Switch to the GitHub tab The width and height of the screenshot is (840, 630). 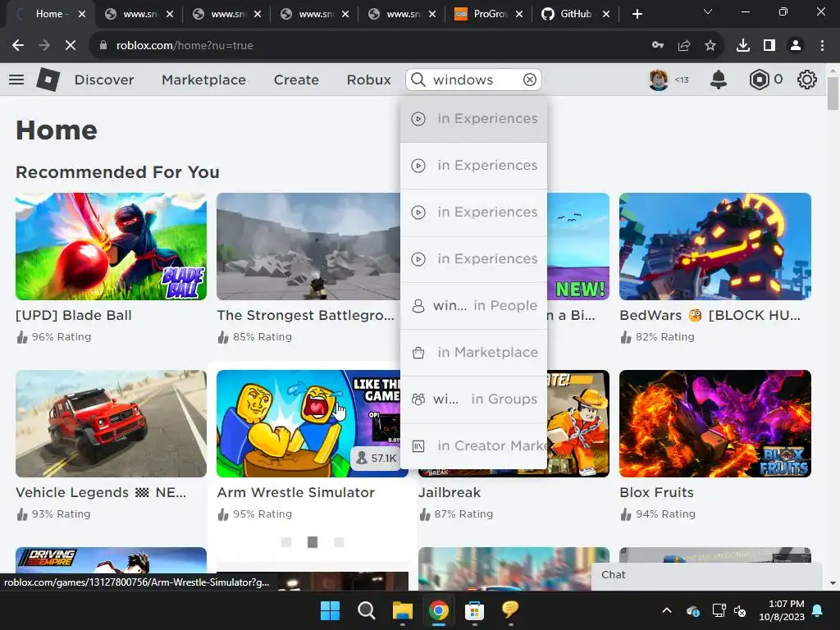click(x=575, y=14)
